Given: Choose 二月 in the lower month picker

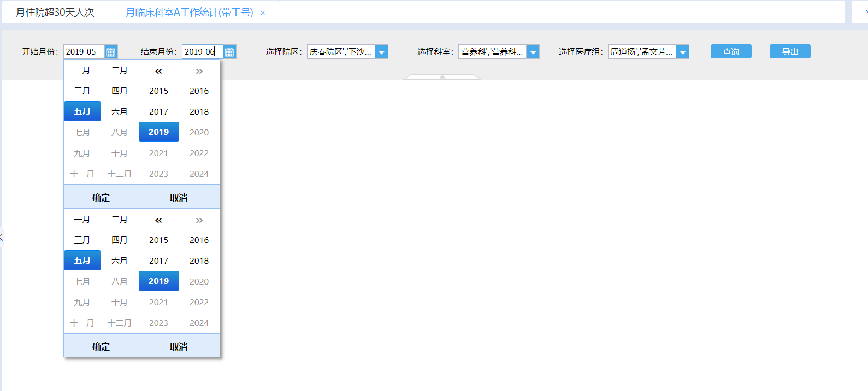Looking at the screenshot, I should pyautogui.click(x=119, y=220).
